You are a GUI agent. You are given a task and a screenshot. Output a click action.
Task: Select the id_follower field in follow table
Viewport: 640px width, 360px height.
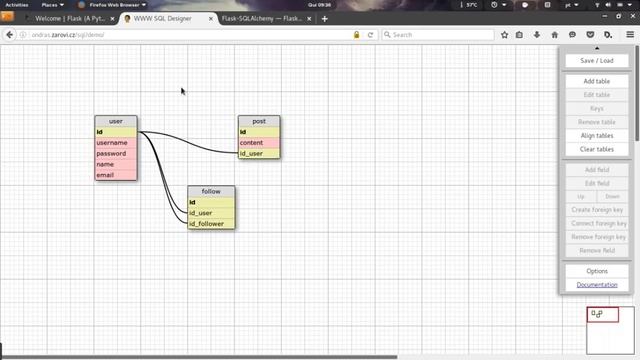pos(211,224)
